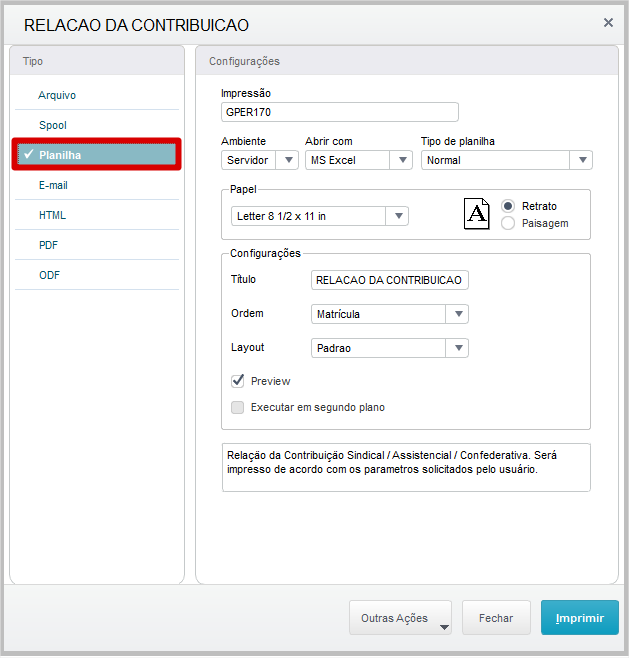Screen dimensions: 629x658
Task: Open paper size Letter dropdown
Action: pyautogui.click(x=320, y=216)
